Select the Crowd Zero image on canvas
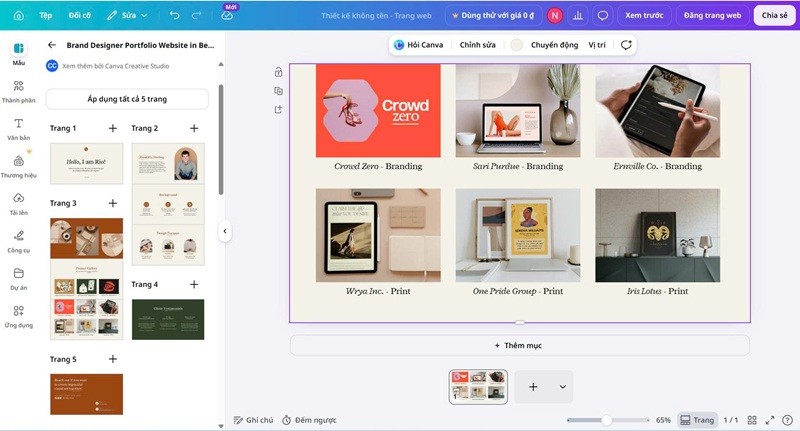The height and width of the screenshot is (431, 800). [x=378, y=110]
